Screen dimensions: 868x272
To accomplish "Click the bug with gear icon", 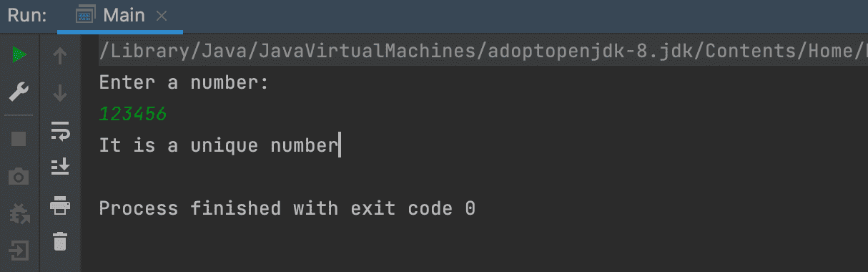I will [19, 213].
